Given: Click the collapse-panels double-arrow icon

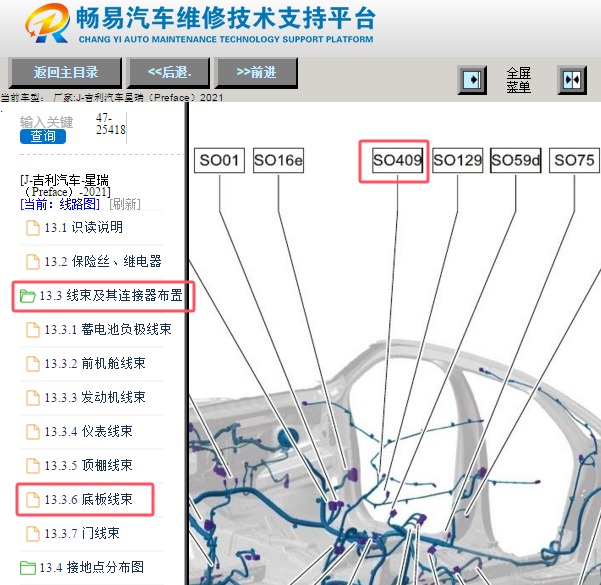Looking at the screenshot, I should (571, 80).
